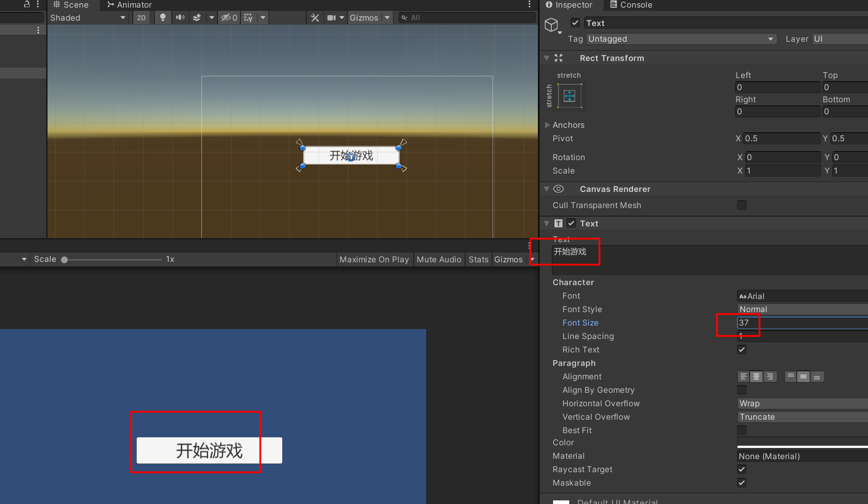Set vertical alignment to middle
This screenshot has width=868, height=504.
click(803, 377)
